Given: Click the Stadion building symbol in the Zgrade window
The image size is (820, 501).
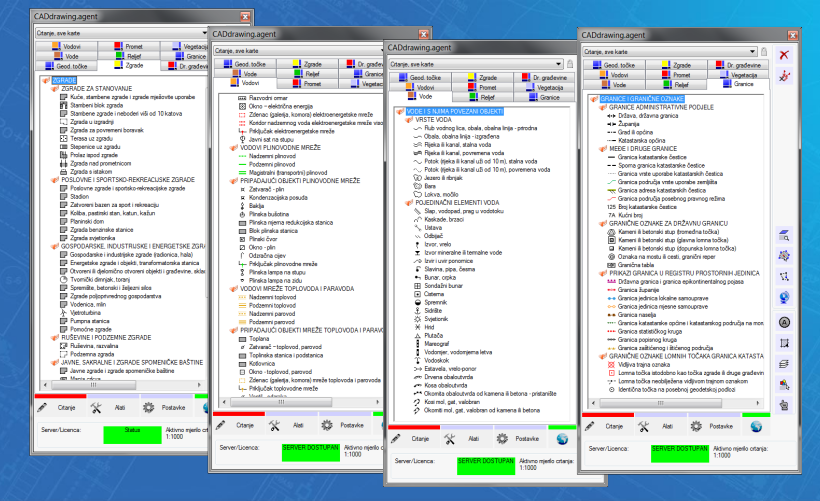Looking at the screenshot, I should pyautogui.click(x=63, y=197).
